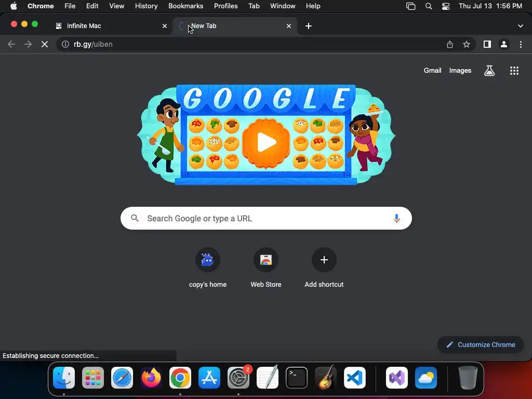Stop loading the page
The height and width of the screenshot is (399, 532).
(x=45, y=45)
